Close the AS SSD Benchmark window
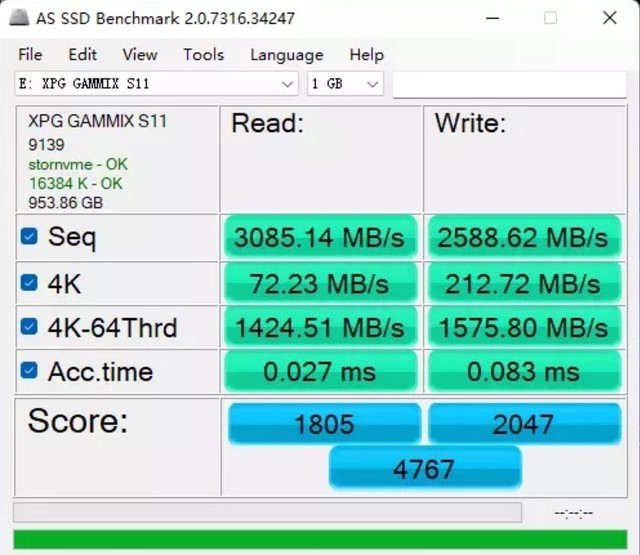The width and height of the screenshot is (640, 555). (610, 18)
